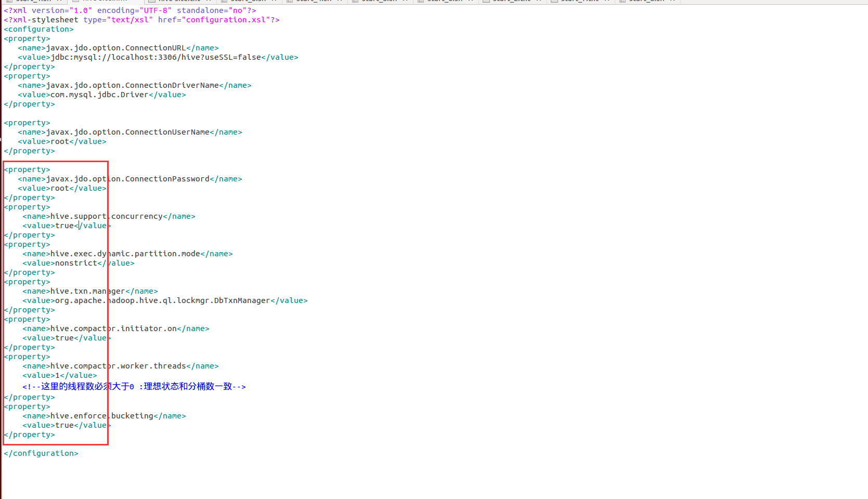Select the javax.jdo.option.ConnectionPassword name line
868x499 pixels.
[x=130, y=179]
